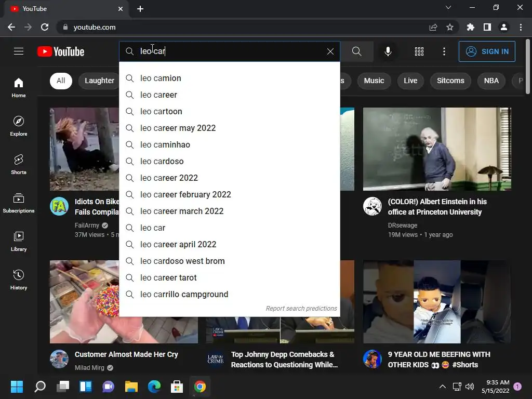
Task: Choose suggestion 'leo career tarot'
Action: pyautogui.click(x=230, y=277)
